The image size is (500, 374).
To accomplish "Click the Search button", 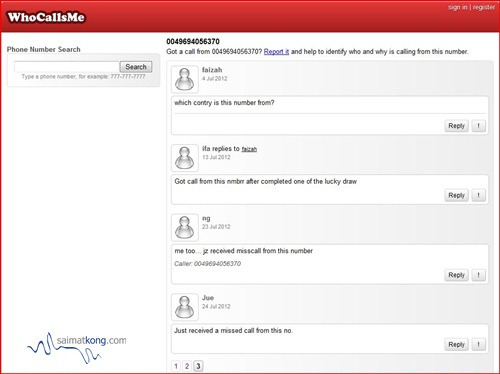I will 136,67.
